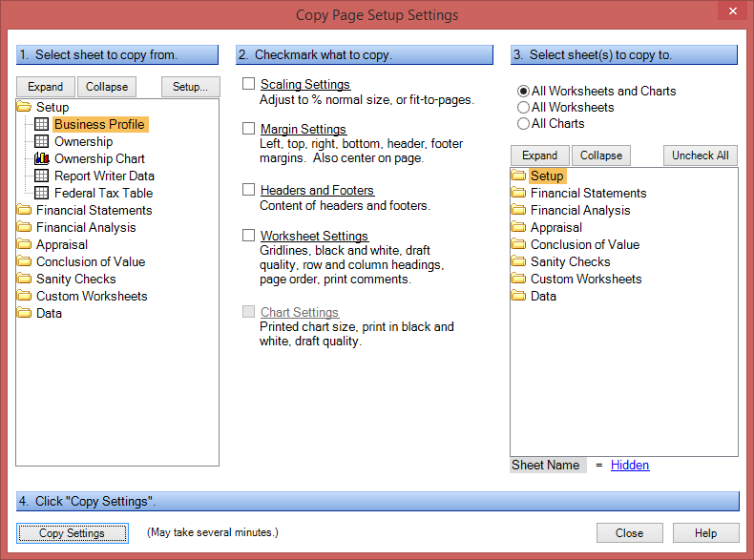Select Setup label in copy-to tree
Image resolution: width=754 pixels, height=560 pixels.
(x=547, y=176)
